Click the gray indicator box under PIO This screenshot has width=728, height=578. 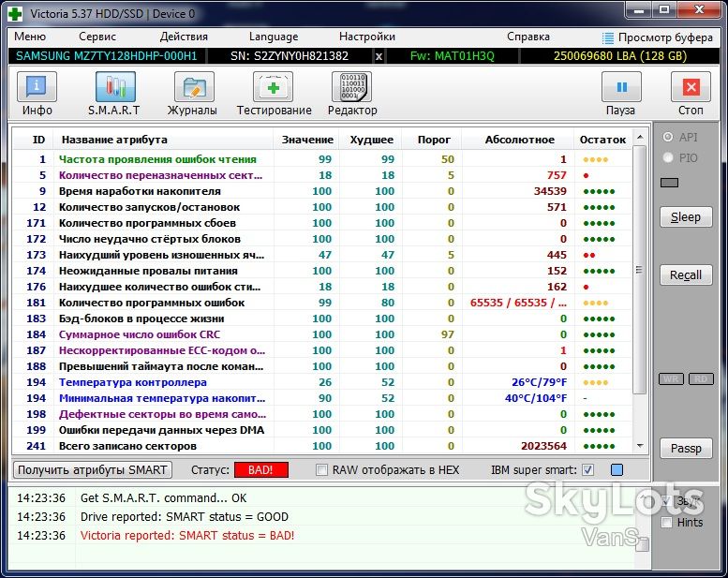[x=669, y=183]
